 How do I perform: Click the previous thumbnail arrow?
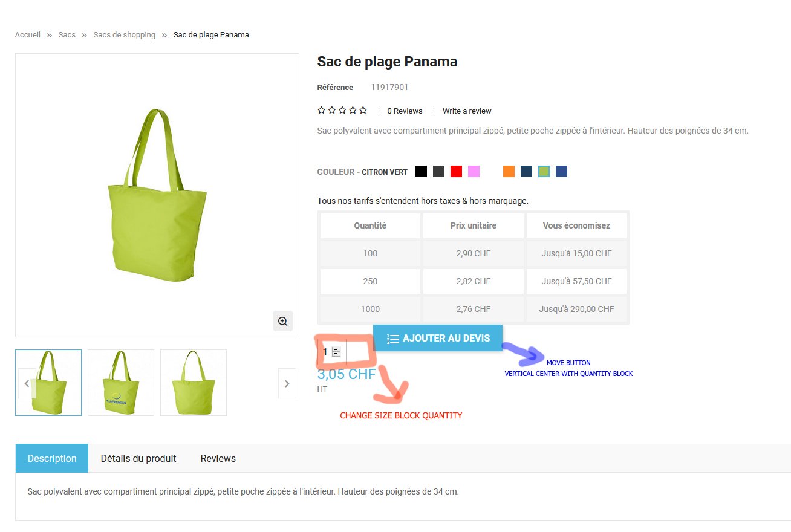click(27, 383)
